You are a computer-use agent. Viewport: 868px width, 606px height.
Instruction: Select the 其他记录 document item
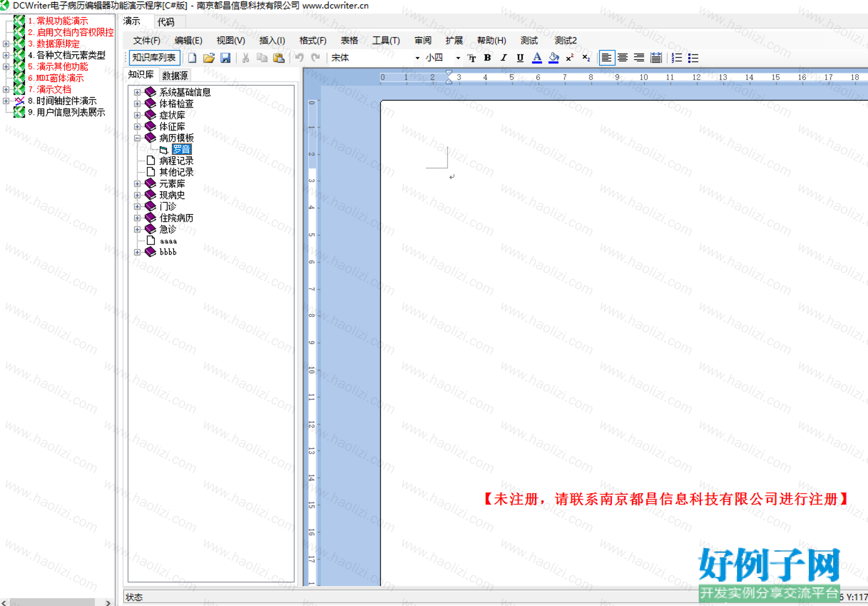177,172
